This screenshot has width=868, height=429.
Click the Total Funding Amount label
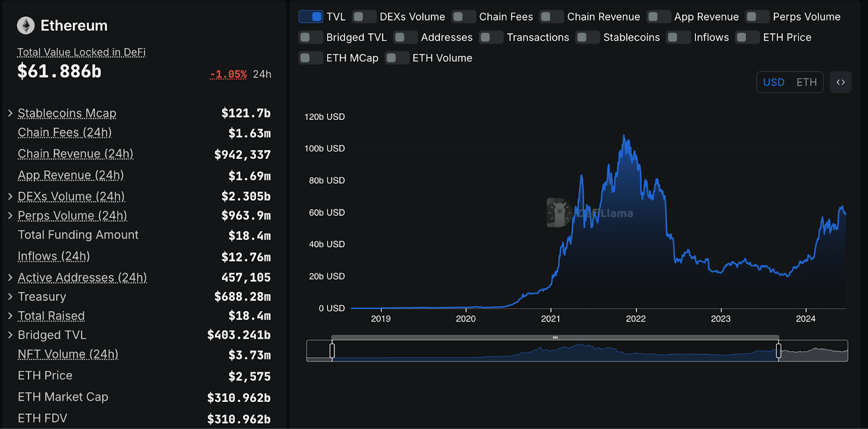[78, 235]
